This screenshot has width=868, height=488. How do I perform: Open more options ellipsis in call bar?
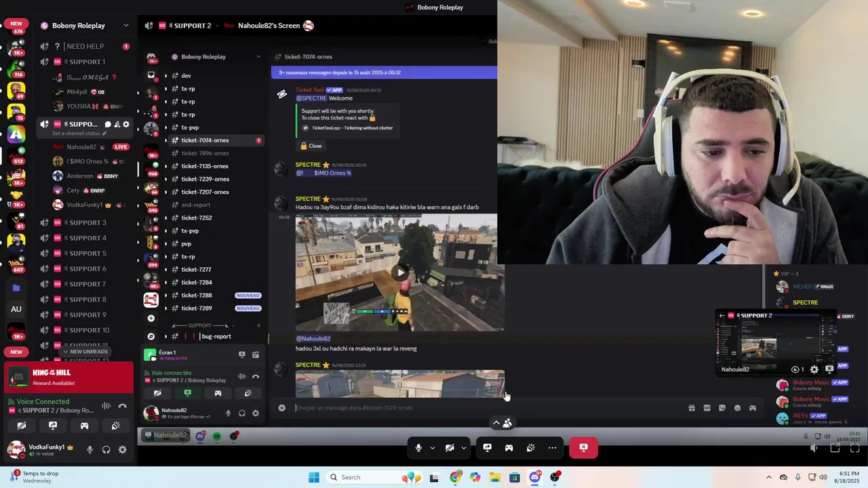tap(552, 447)
